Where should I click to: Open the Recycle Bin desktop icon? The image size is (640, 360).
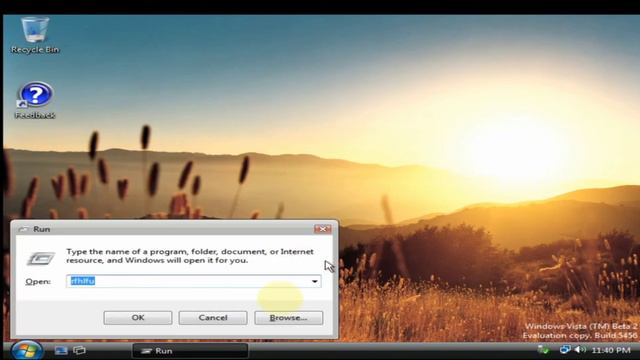tap(35, 35)
